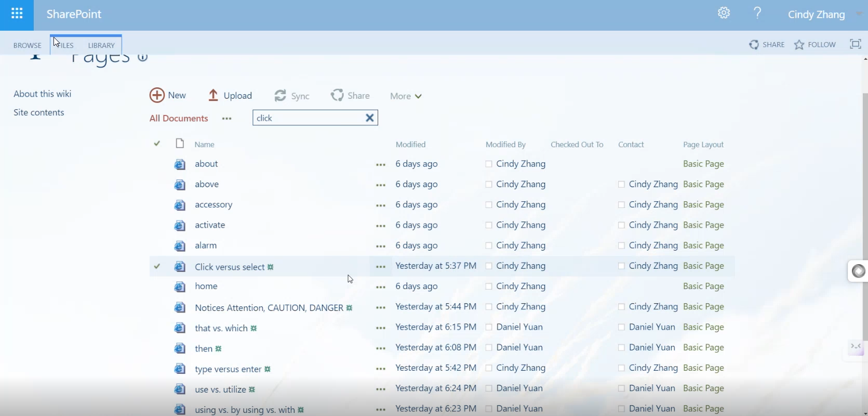
Task: Click the page file icon for alarm
Action: point(180,246)
